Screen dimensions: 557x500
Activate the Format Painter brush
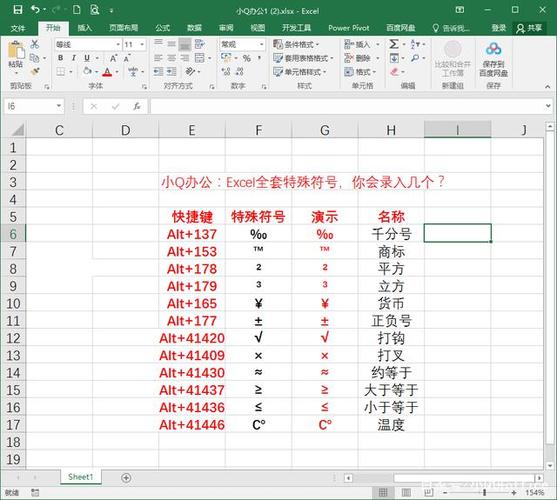[34, 72]
